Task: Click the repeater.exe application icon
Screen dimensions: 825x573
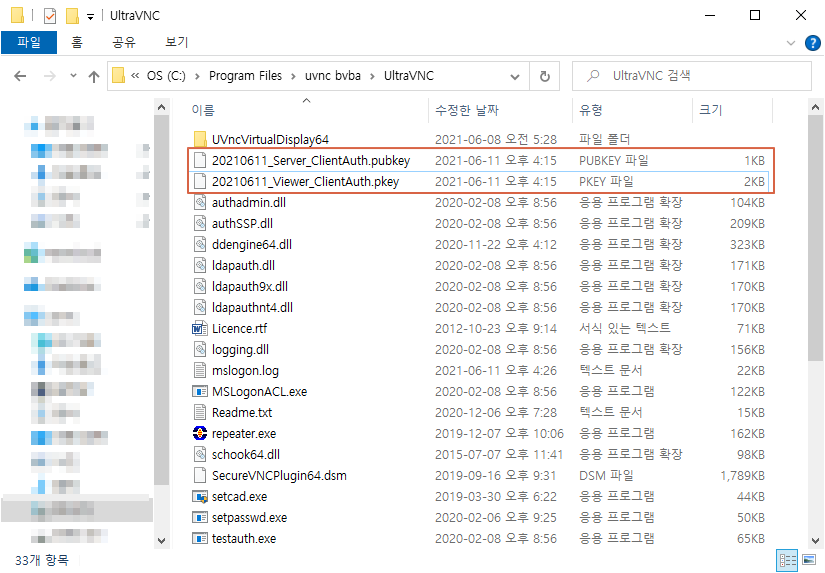Action: [x=200, y=434]
